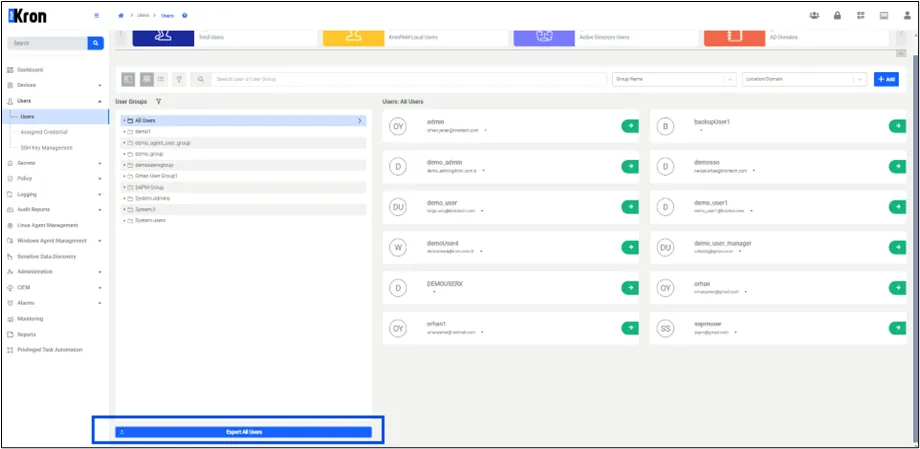Screen dimensions: 920x449
Task: Click the home icon in breadcrumb
Action: coord(121,16)
